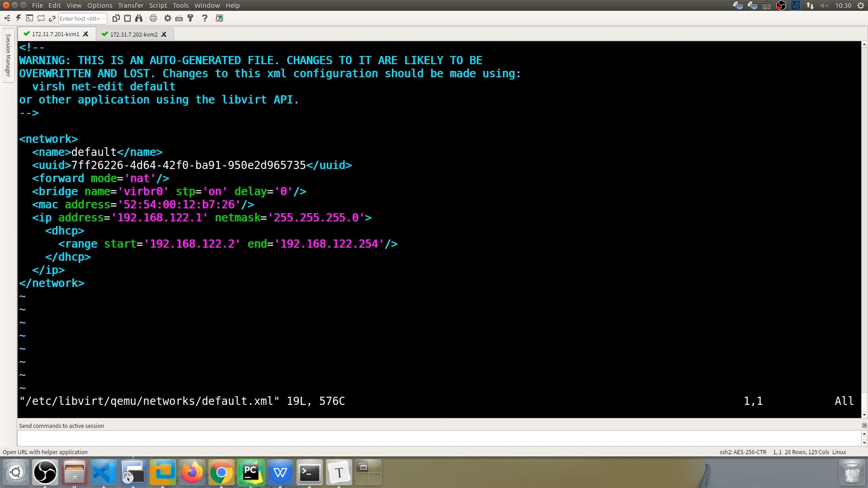The image size is (868, 488).
Task: Click the uuid line in the XML
Action: tap(192, 165)
